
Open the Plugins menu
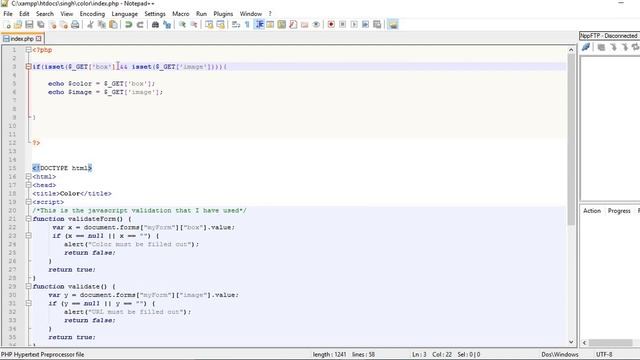tap(223, 13)
